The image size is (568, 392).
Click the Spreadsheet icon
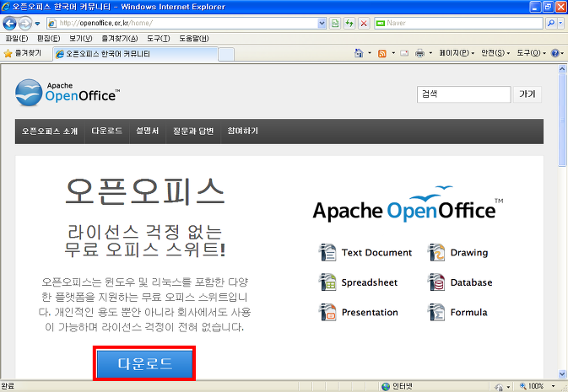(x=327, y=282)
